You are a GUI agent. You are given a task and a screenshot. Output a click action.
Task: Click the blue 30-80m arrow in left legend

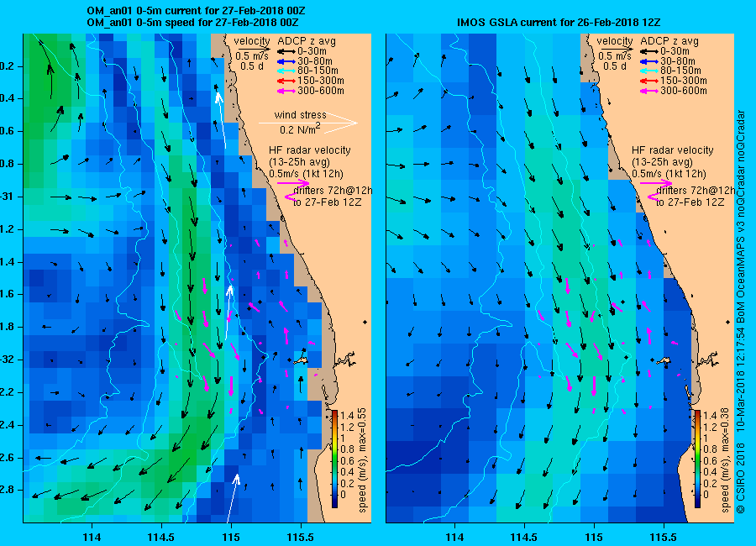pos(286,61)
